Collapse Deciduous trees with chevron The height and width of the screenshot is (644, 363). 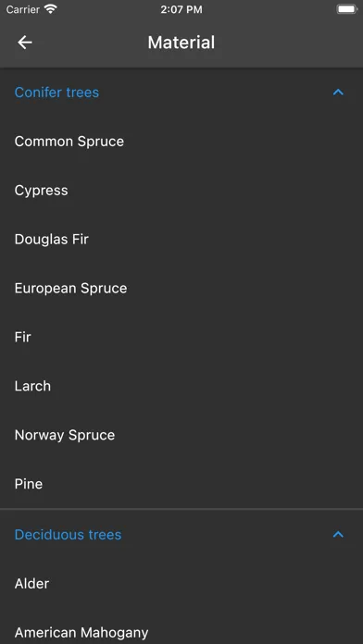pos(338,534)
